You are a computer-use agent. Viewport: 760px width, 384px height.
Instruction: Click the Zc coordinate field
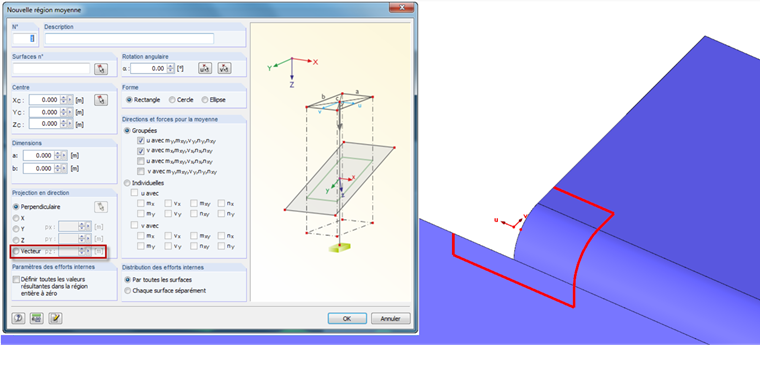point(44,124)
